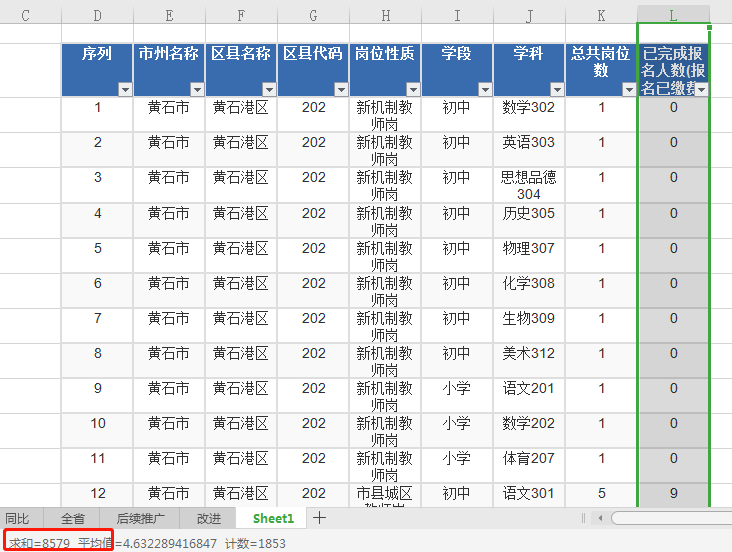The height and width of the screenshot is (552, 732).
Task: Expand the 区县名称 filter arrow
Action: click(x=269, y=90)
